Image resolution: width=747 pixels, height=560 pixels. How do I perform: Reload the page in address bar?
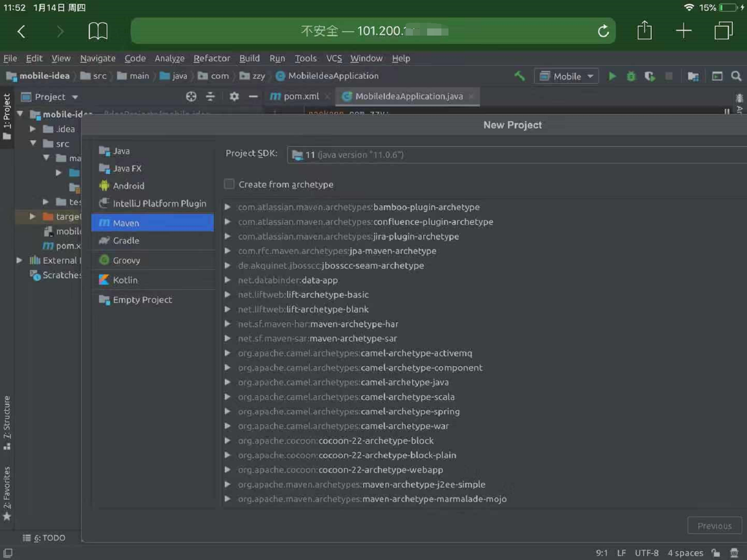click(603, 31)
